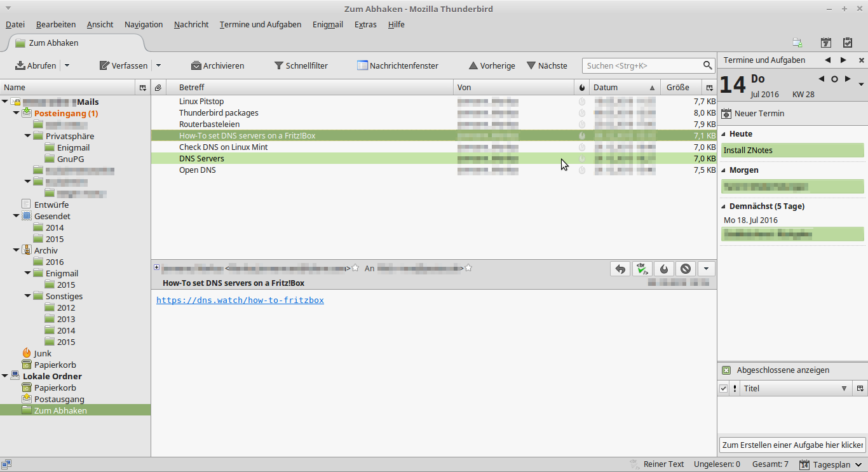
Task: Click the priority exclamation column header in the task list
Action: pyautogui.click(x=735, y=388)
